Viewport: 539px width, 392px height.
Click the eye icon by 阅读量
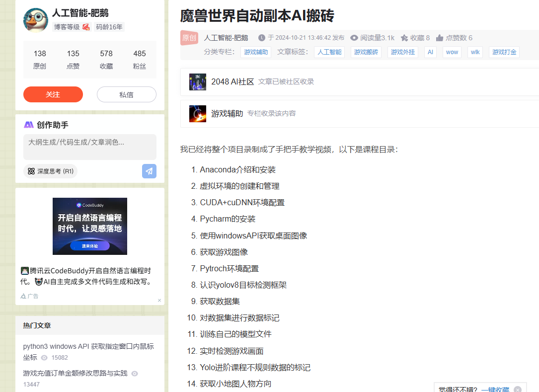coord(354,38)
